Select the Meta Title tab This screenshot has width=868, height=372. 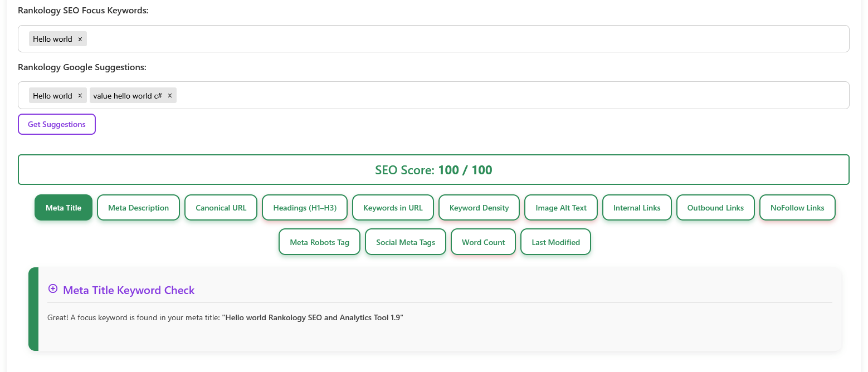pos(64,208)
